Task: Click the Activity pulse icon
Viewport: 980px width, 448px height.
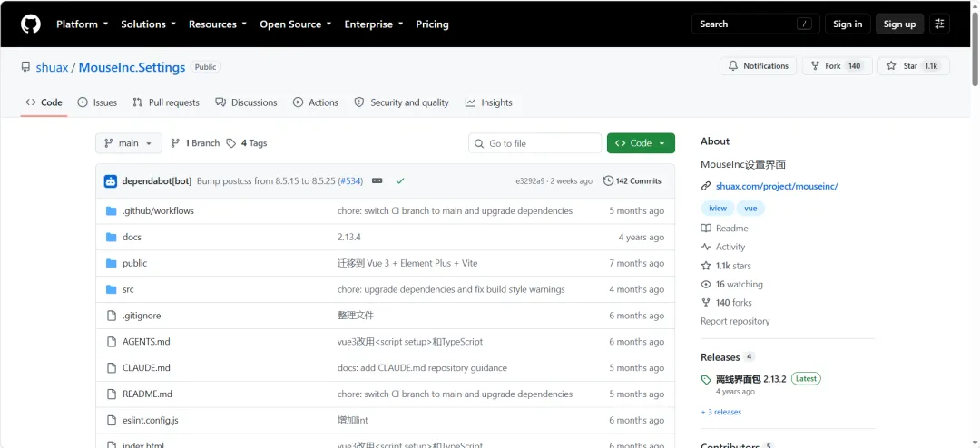Action: [706, 247]
